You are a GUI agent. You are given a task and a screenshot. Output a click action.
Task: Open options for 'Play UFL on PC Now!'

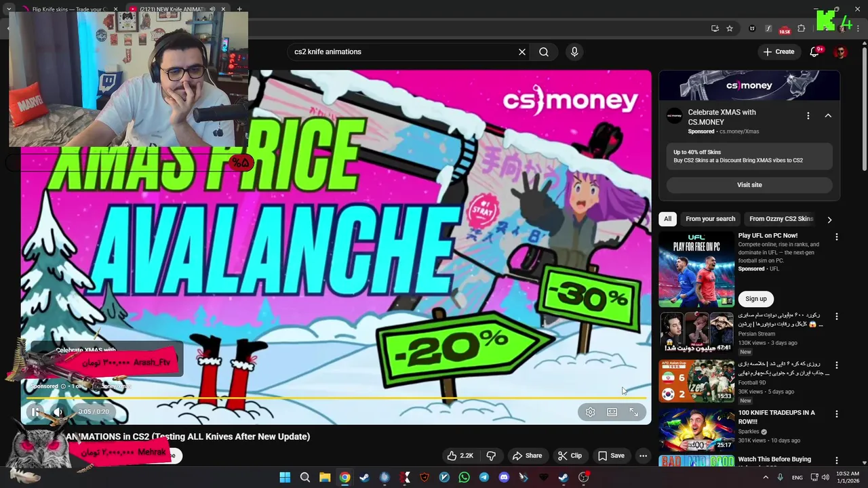click(x=836, y=237)
